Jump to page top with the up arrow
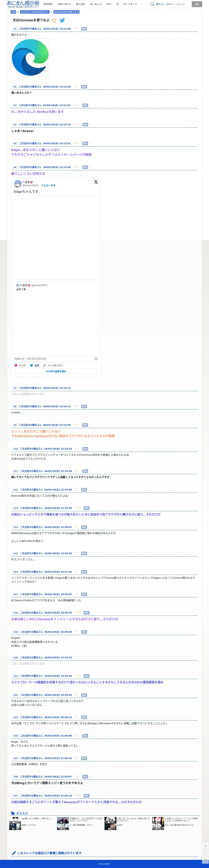 click(205, 846)
